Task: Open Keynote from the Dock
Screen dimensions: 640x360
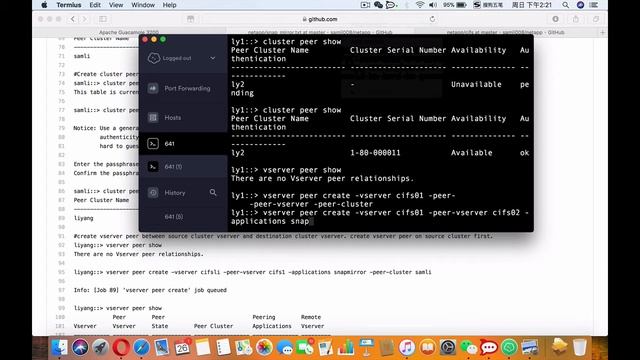Action: point(366,347)
